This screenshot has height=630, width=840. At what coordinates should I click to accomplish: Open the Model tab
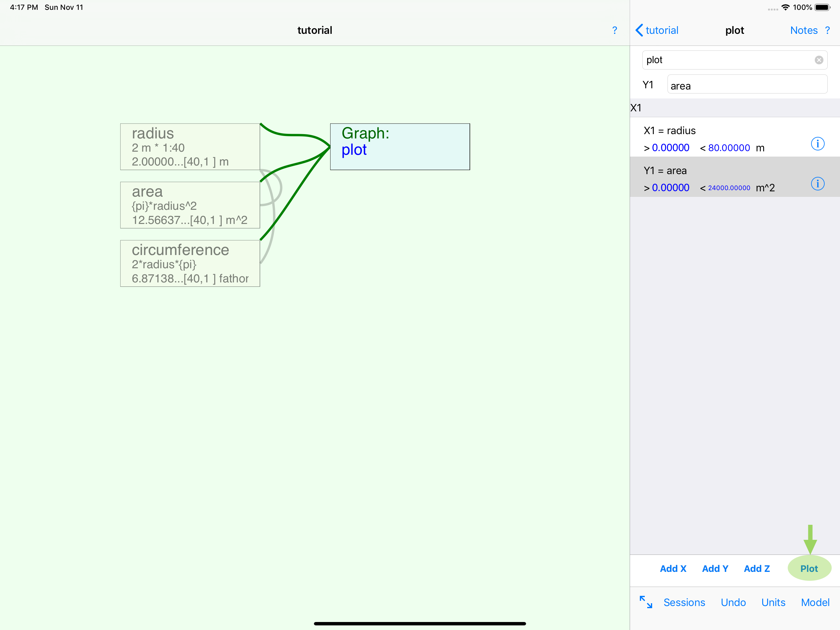[815, 602]
